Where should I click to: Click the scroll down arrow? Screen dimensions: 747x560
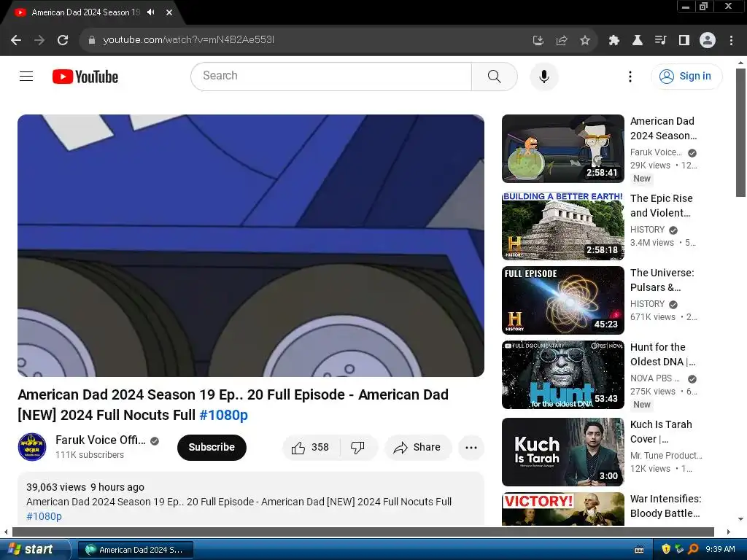click(x=740, y=519)
